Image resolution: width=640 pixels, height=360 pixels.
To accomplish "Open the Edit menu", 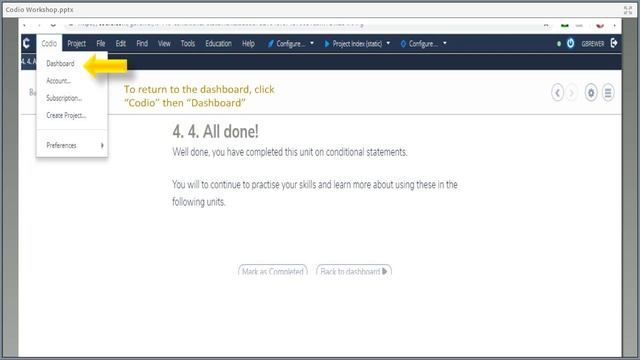I will (x=120, y=43).
